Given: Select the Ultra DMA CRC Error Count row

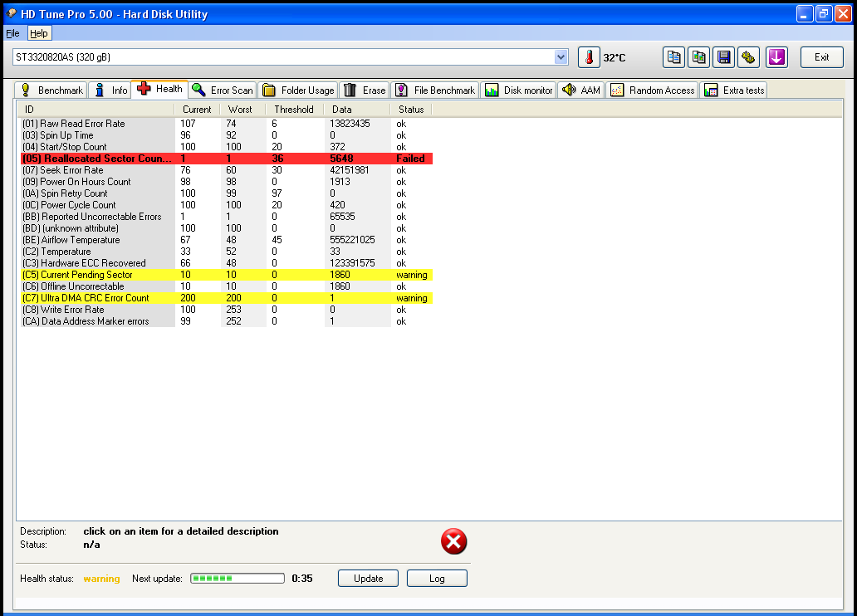Looking at the screenshot, I should tap(227, 298).
